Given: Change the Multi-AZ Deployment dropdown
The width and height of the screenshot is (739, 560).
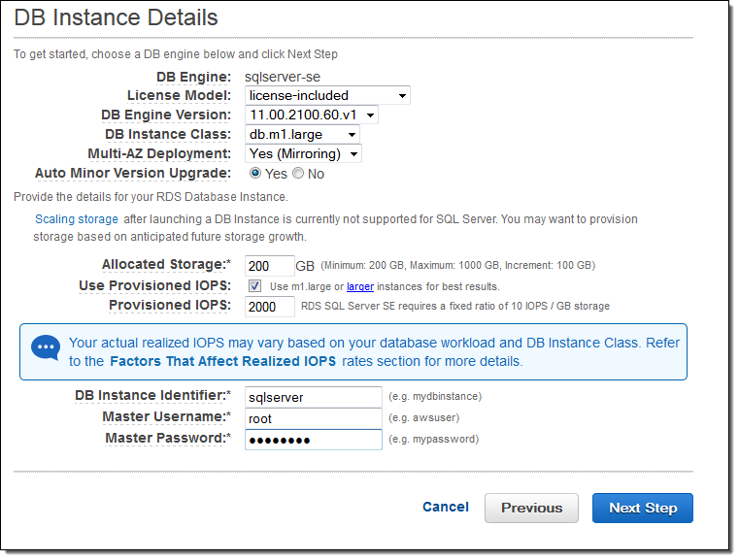Looking at the screenshot, I should coord(303,153).
